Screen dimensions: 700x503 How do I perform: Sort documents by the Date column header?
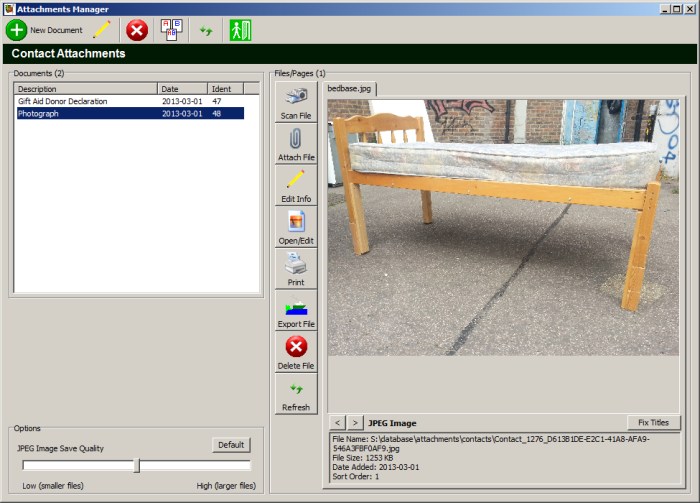point(182,89)
